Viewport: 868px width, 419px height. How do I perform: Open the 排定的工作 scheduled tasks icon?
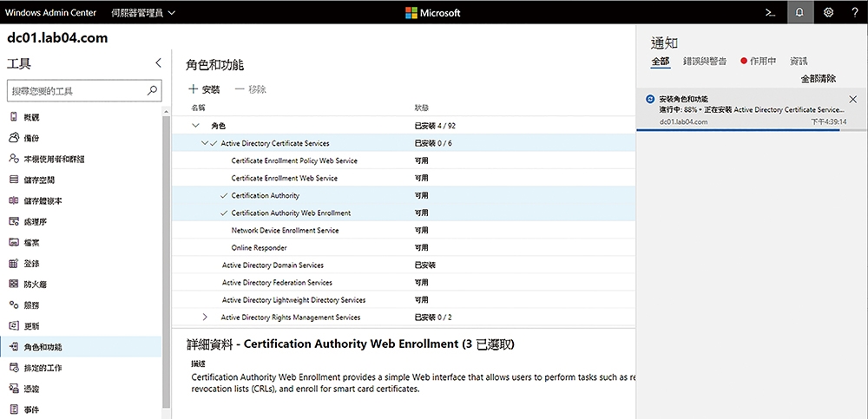[14, 368]
